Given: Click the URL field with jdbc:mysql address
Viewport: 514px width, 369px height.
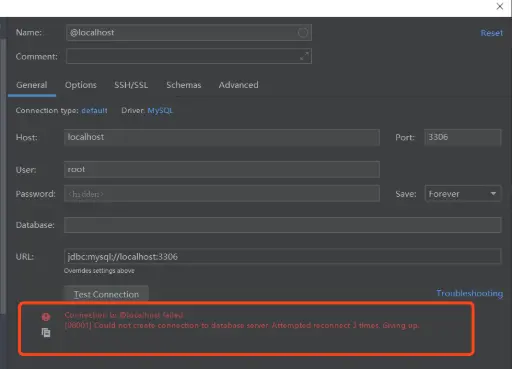Looking at the screenshot, I should (283, 256).
